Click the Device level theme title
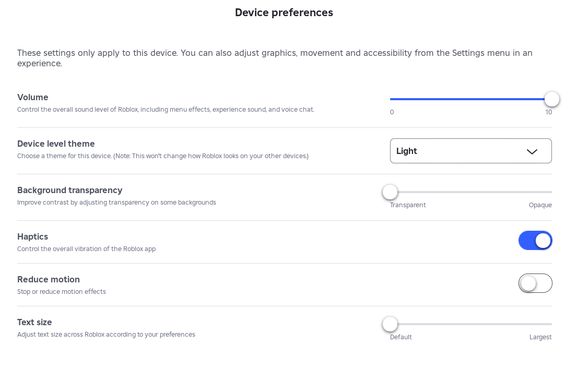 (x=56, y=144)
